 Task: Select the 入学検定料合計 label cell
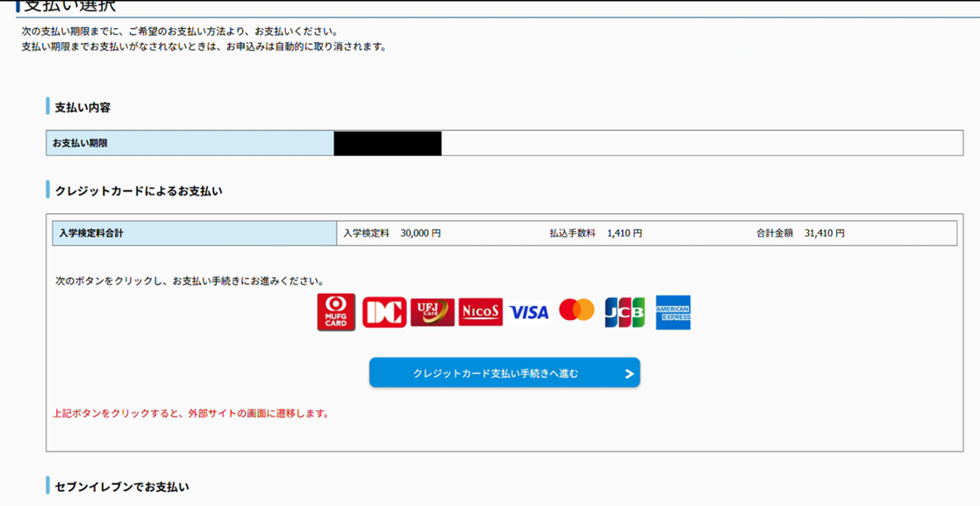[x=194, y=233]
